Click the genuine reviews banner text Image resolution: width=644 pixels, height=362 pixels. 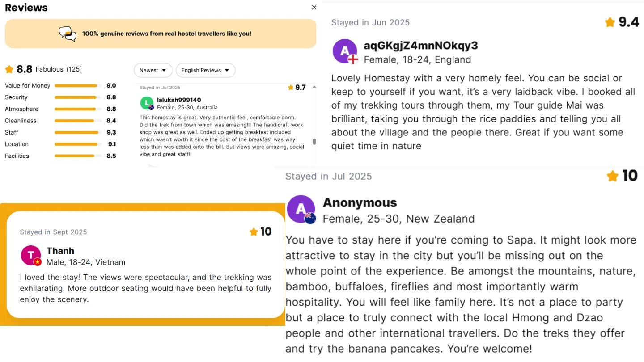tap(167, 34)
